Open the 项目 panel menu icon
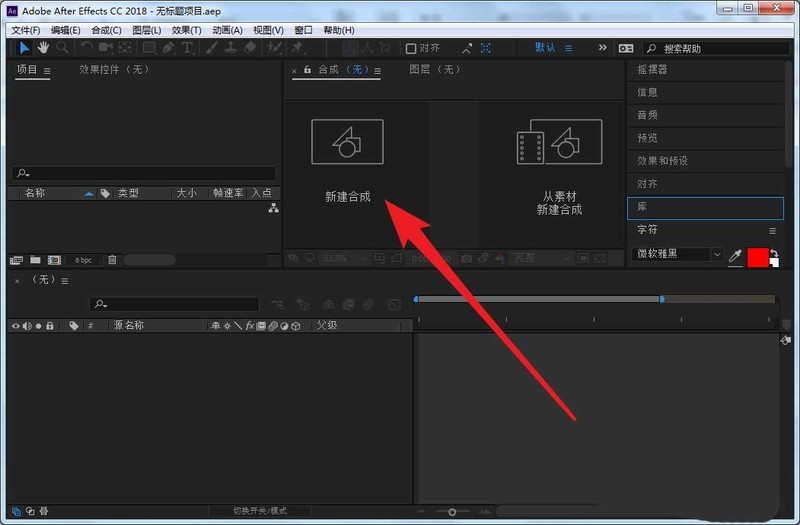 [47, 71]
